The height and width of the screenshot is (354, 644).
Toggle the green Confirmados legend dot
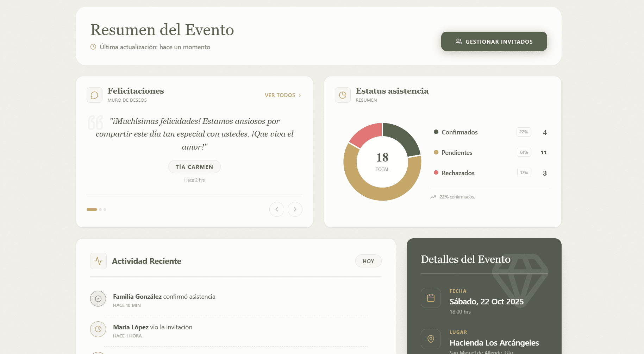pos(437,132)
